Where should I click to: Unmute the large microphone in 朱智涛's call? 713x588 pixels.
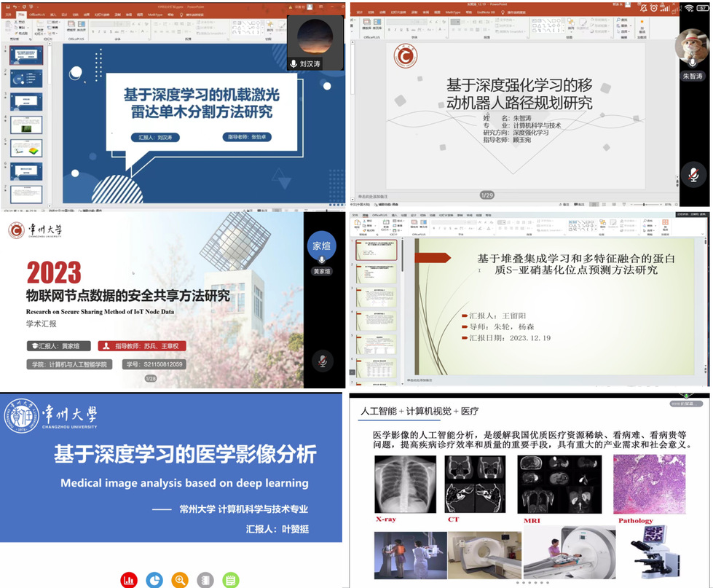[x=693, y=175]
